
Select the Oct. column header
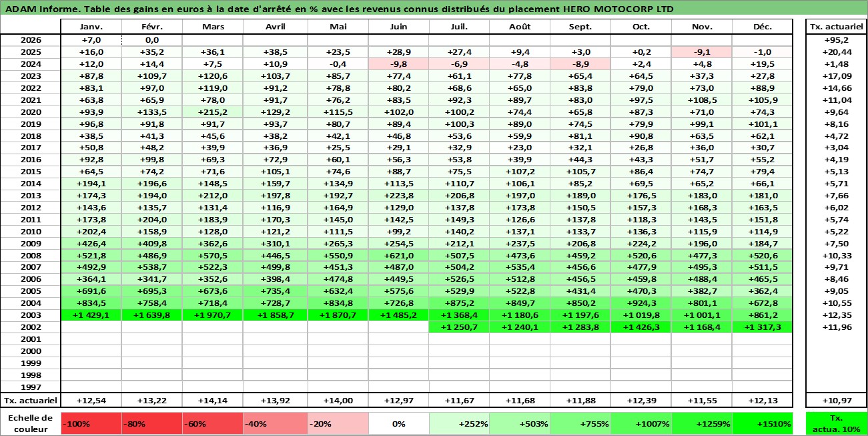click(641, 27)
